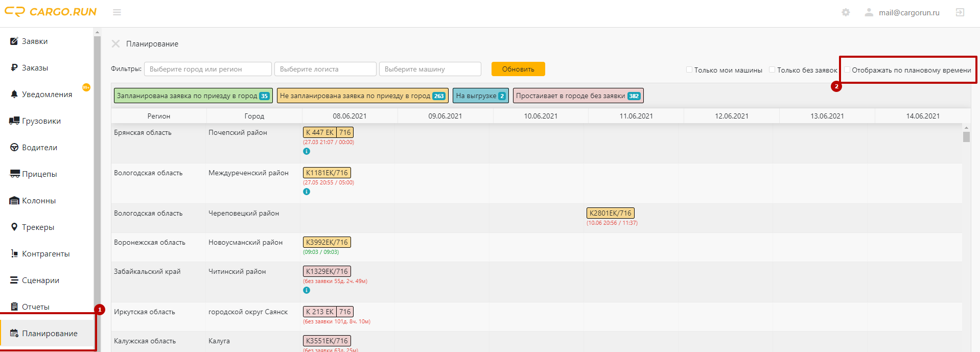Viewport: 980px width, 352px height.
Task: Click the 14.06.2021 date column header
Action: click(x=923, y=116)
